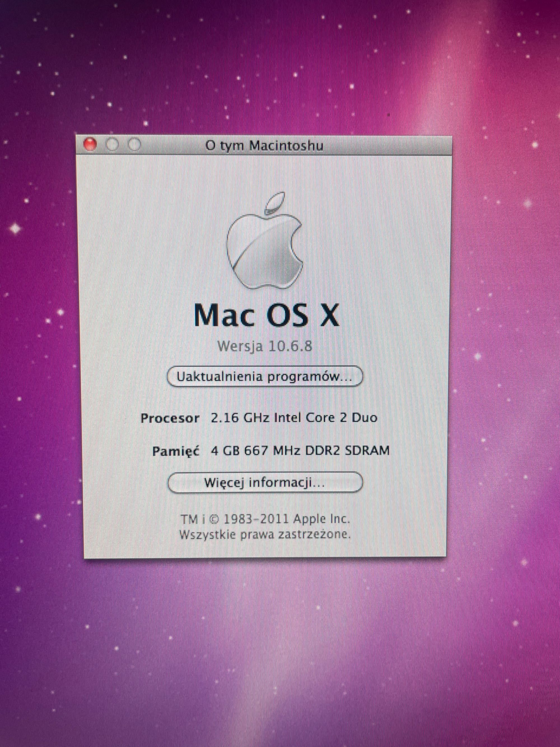This screenshot has width=560, height=747.
Task: Click the Mac OS X heading
Action: [x=266, y=315]
